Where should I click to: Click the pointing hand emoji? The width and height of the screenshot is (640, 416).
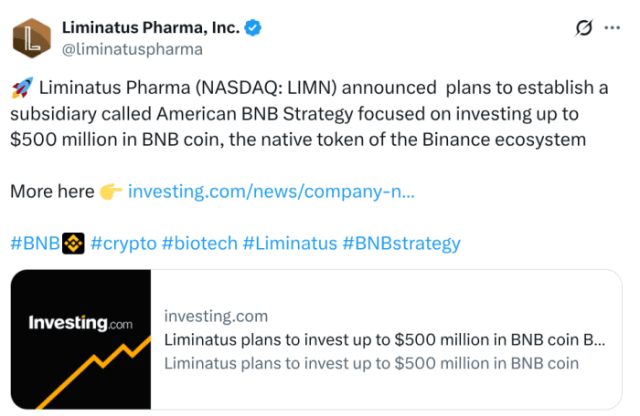[x=111, y=191]
